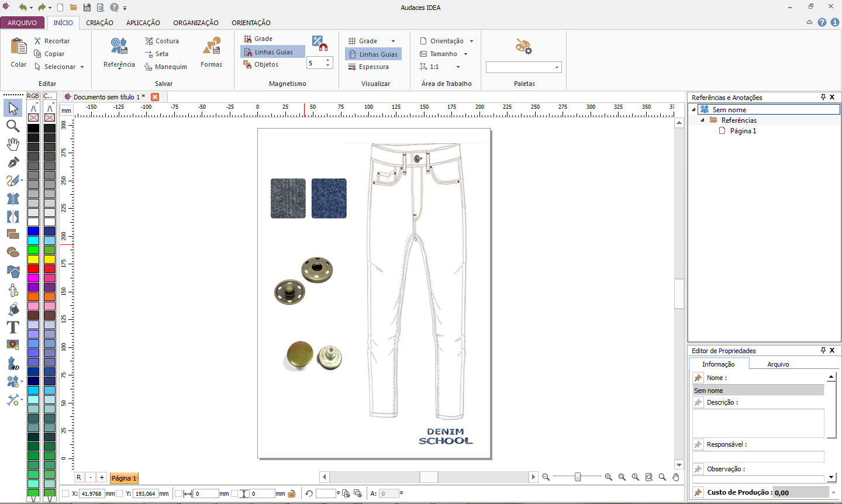Tick the width dimension checkbox

pos(179,493)
